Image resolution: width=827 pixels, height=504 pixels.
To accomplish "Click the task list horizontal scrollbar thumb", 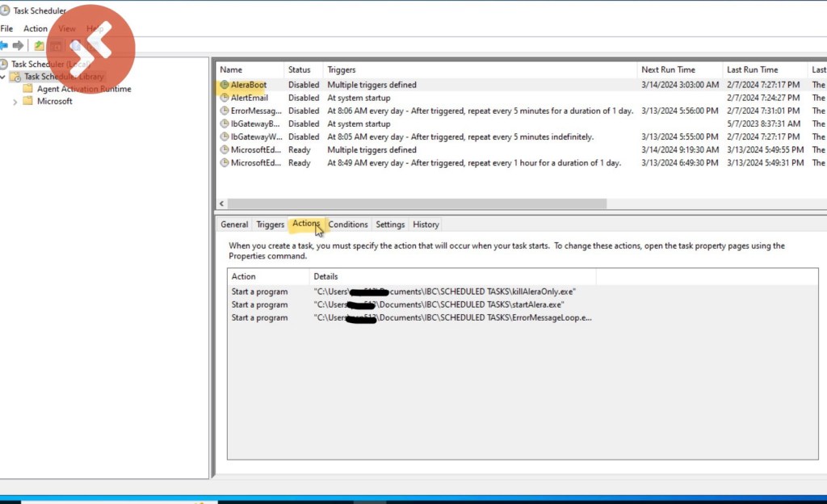I will pos(416,204).
